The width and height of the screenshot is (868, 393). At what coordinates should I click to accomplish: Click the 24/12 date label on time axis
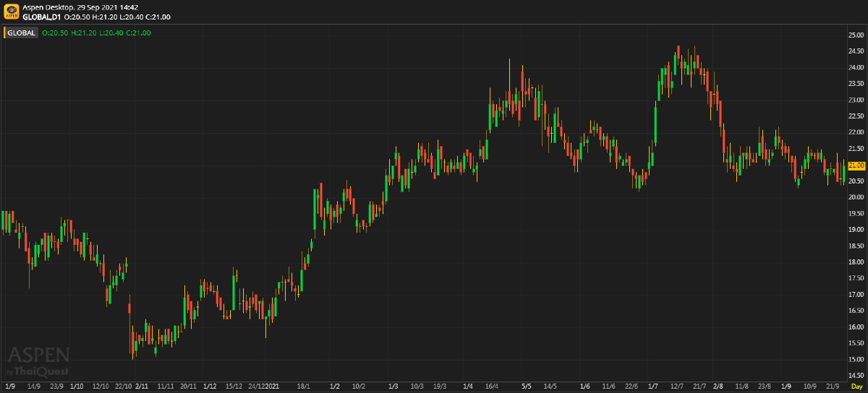tap(258, 387)
